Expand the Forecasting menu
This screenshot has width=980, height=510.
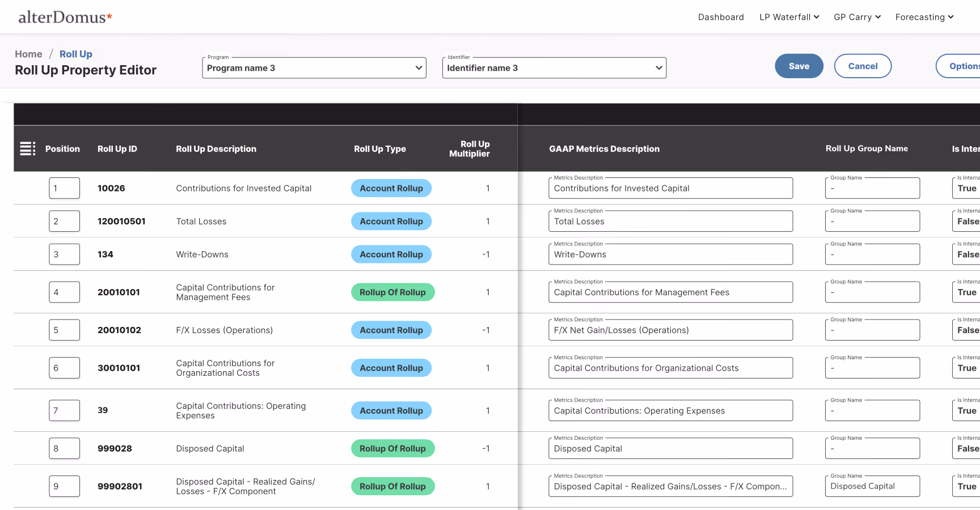click(x=924, y=17)
